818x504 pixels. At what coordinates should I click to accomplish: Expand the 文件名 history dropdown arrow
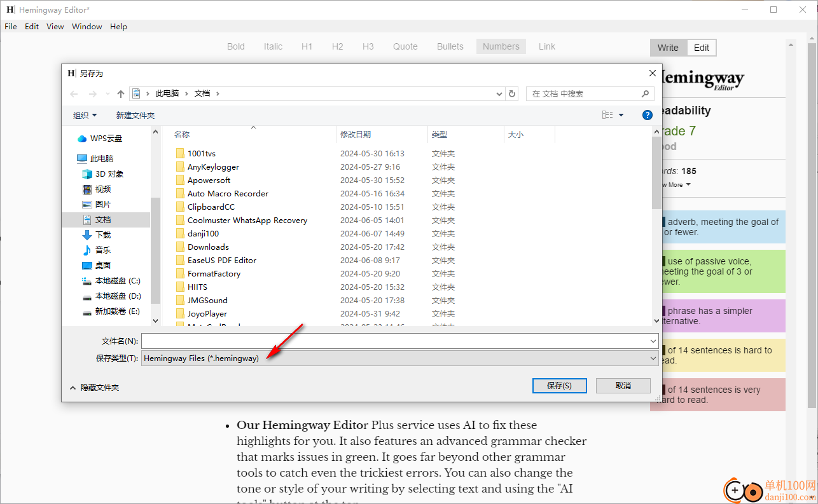coord(653,341)
